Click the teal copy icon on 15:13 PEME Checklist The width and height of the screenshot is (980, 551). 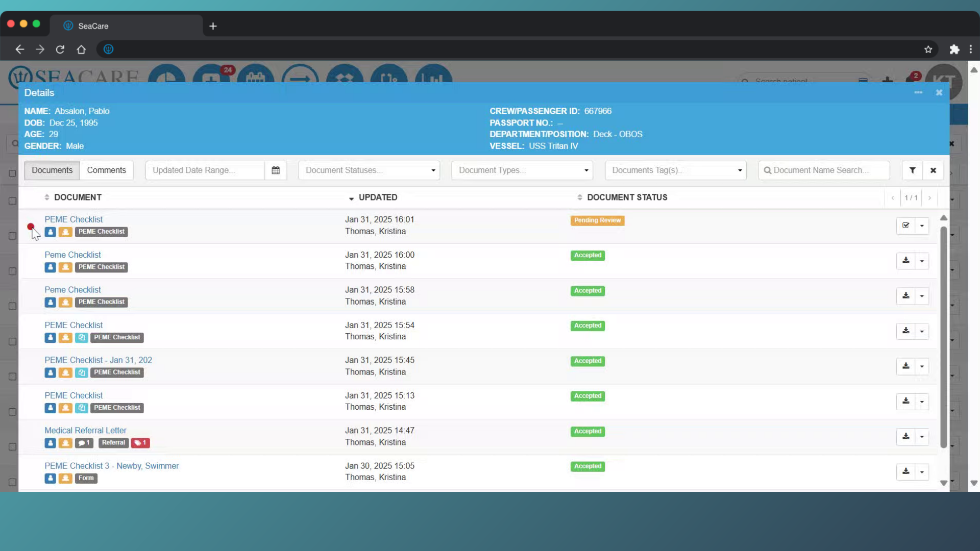pos(81,408)
